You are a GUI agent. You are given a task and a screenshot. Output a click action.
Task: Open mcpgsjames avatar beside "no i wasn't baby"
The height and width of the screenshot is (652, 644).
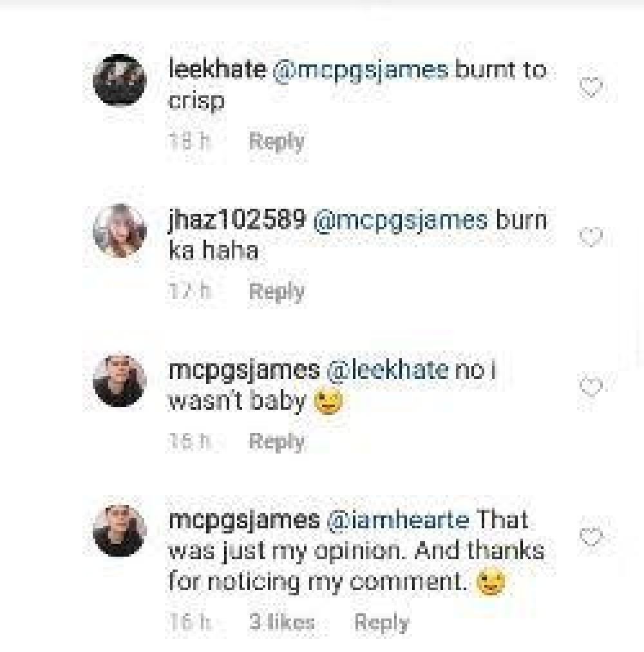click(x=120, y=381)
